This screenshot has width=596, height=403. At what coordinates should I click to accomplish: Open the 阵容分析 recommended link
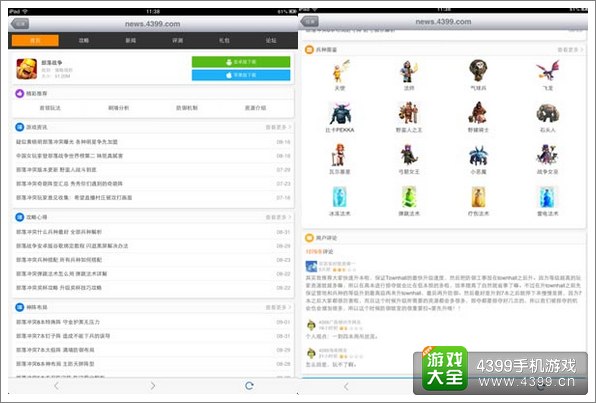coord(119,108)
